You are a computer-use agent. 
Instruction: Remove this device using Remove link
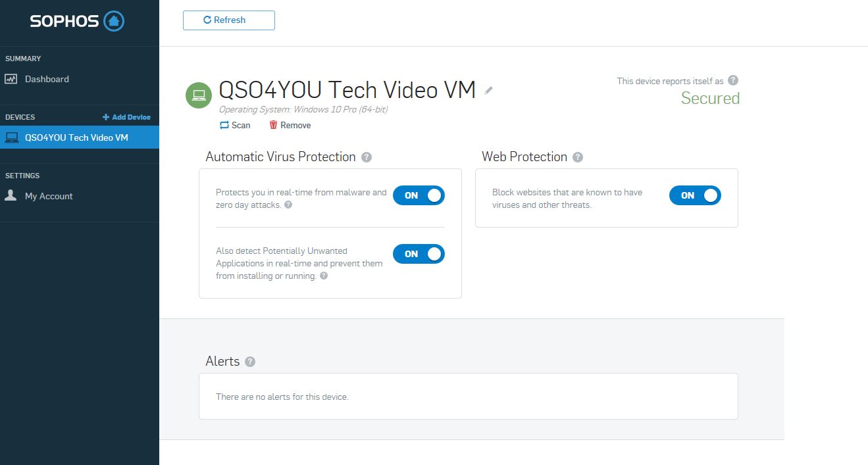coord(290,125)
